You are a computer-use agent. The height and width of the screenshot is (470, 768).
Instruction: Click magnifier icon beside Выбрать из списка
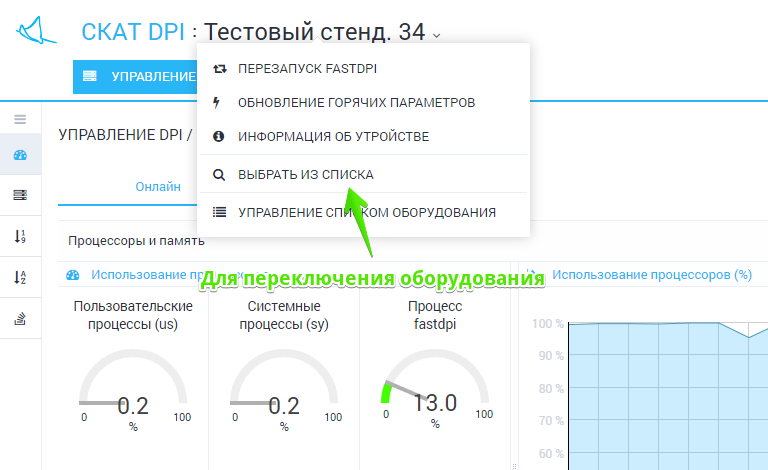point(219,174)
